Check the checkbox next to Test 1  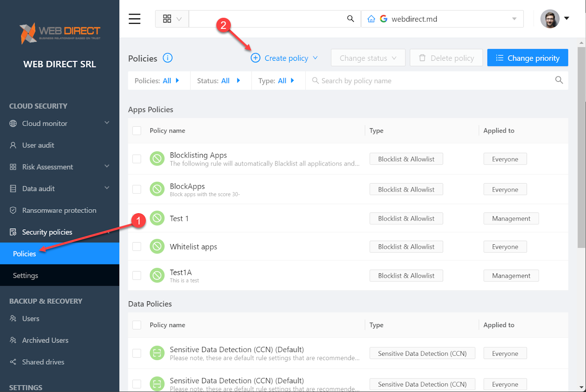pyautogui.click(x=137, y=218)
